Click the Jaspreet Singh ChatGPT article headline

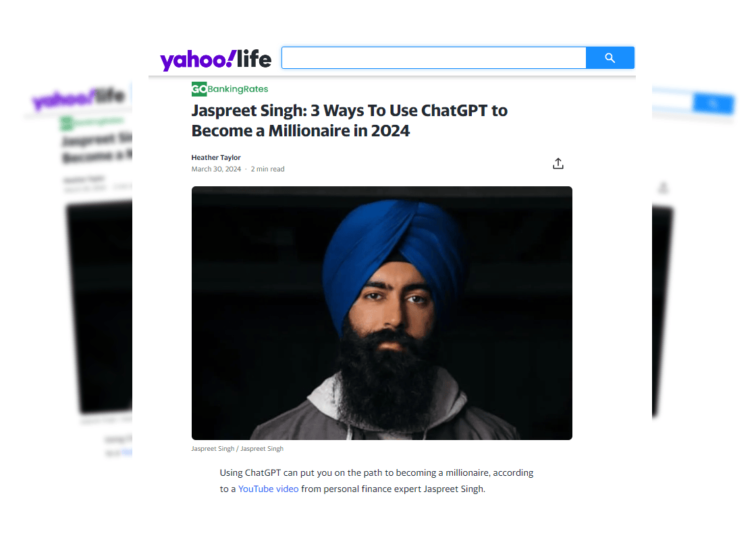(x=349, y=121)
